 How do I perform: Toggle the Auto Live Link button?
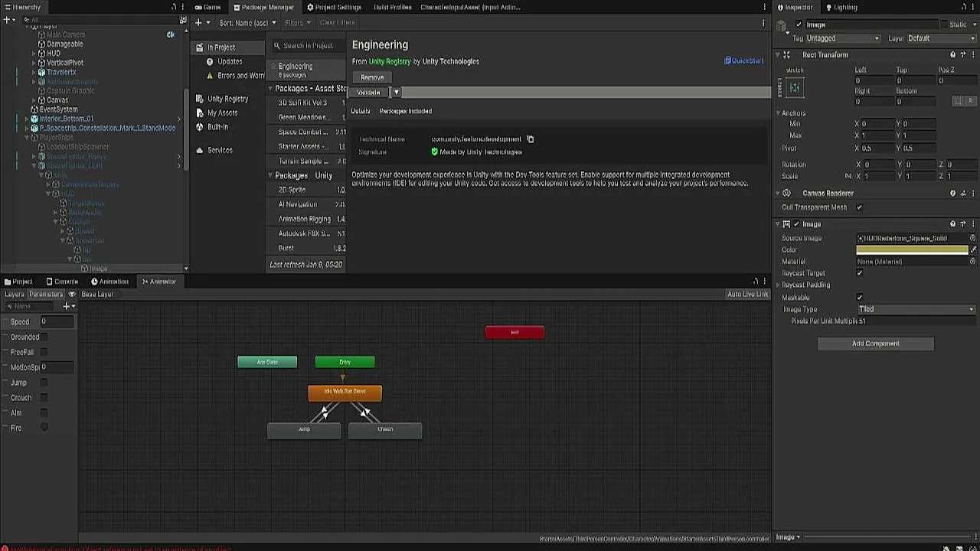pos(747,294)
